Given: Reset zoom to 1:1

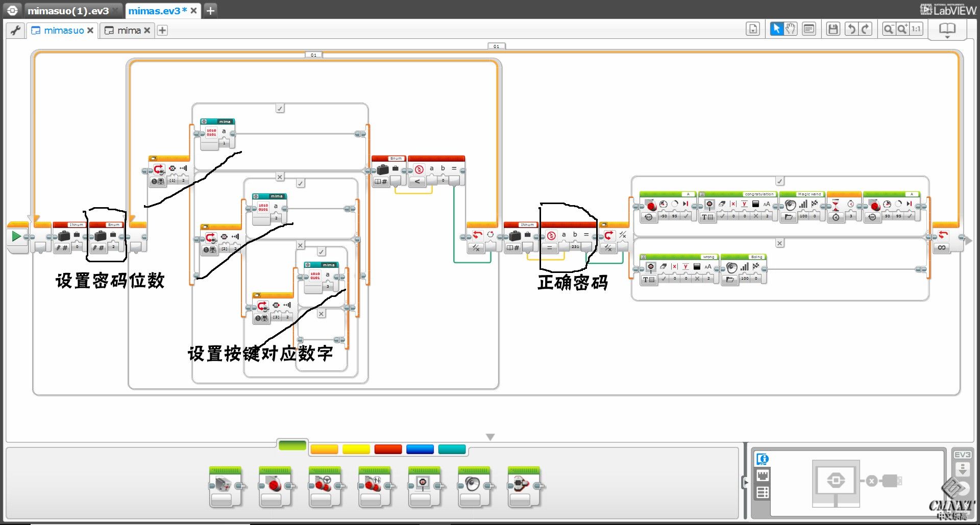Looking at the screenshot, I should pyautogui.click(x=916, y=29).
